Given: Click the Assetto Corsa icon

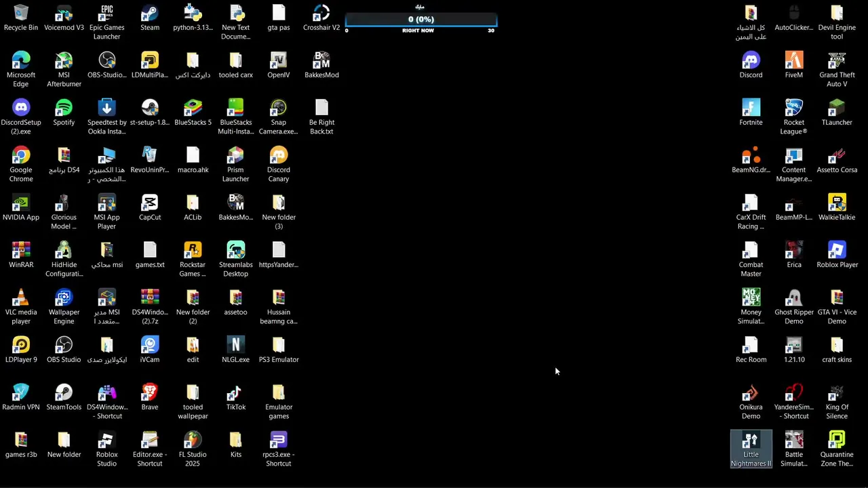Looking at the screenshot, I should click(x=837, y=161).
